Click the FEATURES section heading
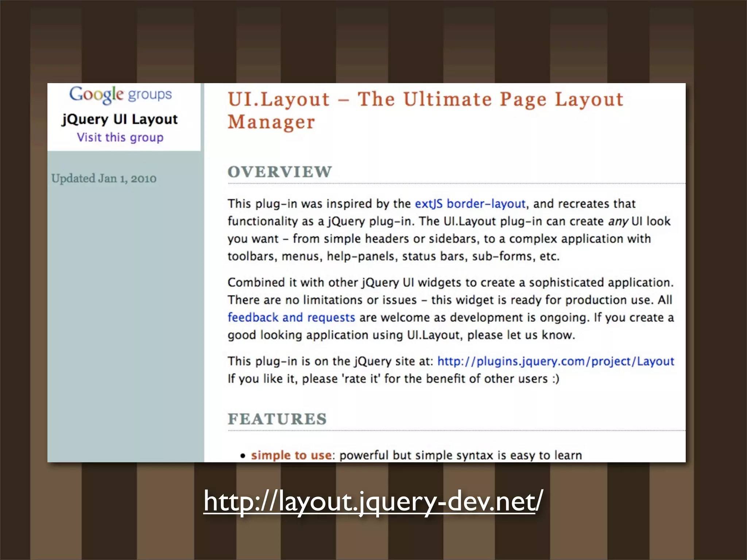 [x=277, y=419]
